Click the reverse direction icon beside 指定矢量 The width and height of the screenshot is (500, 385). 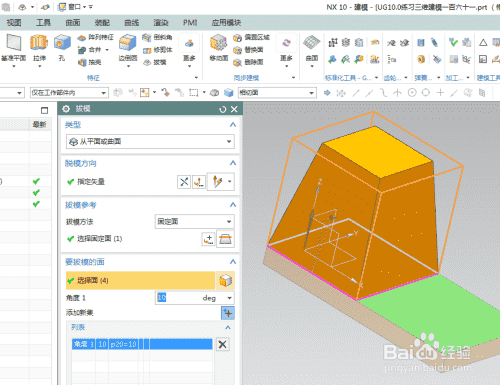(x=184, y=182)
